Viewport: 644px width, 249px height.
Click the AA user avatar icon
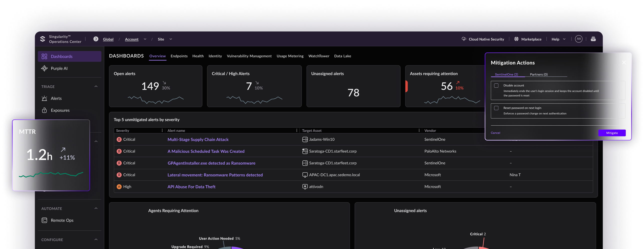click(x=578, y=39)
